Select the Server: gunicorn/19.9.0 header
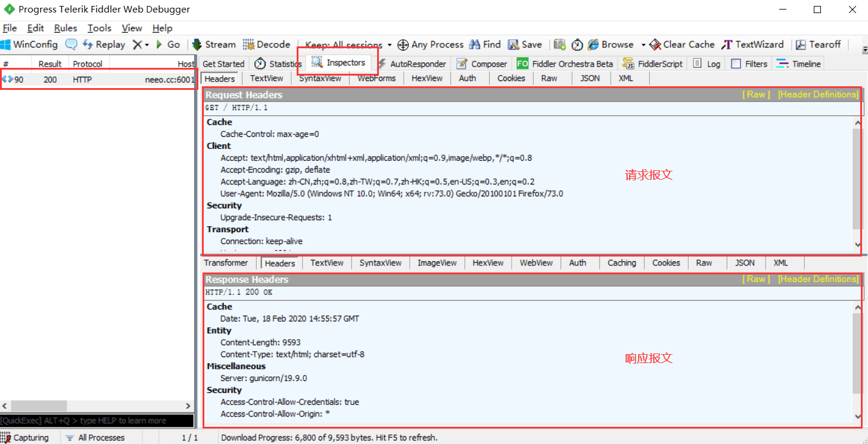Viewport: 868px width, 444px height. pyautogui.click(x=263, y=378)
